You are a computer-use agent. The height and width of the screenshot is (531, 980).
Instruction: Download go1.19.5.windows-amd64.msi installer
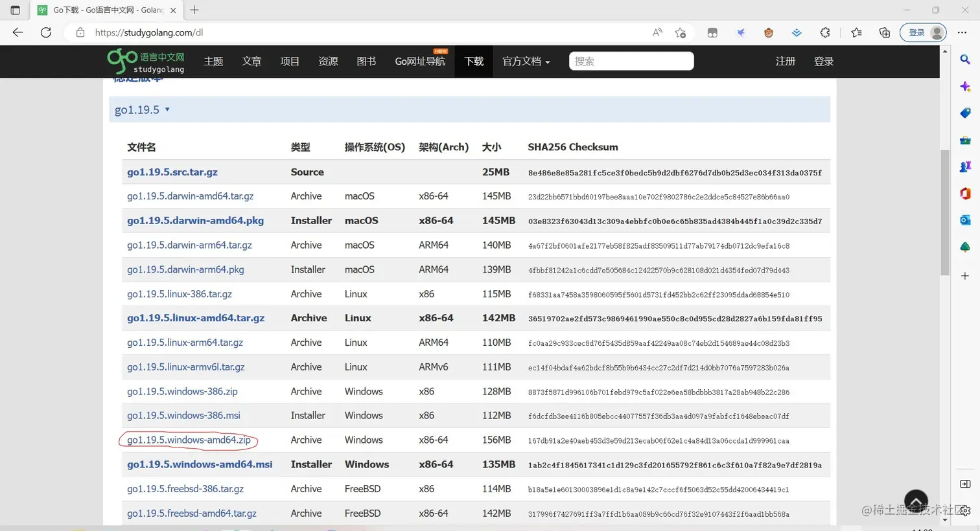point(200,464)
